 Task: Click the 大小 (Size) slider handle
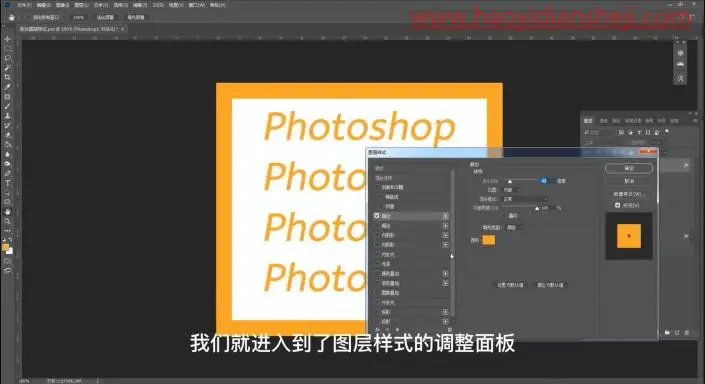510,181
